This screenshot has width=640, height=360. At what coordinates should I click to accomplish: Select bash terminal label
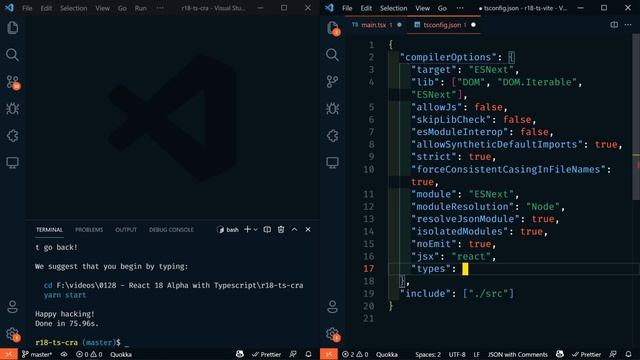[228, 230]
